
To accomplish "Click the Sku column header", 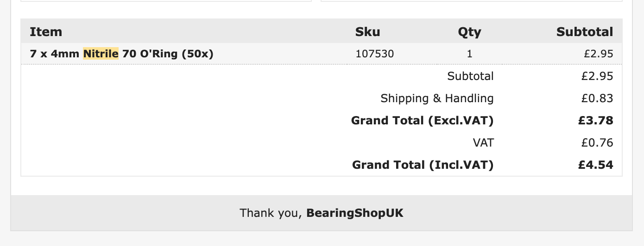I will [x=367, y=32].
